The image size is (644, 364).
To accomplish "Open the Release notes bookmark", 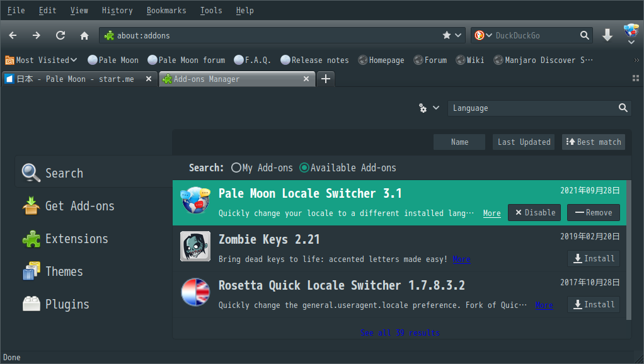I will point(314,60).
